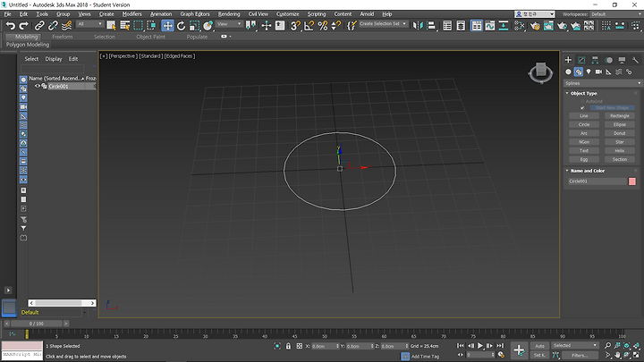The width and height of the screenshot is (644, 362).
Task: Open the Rendering menu
Action: [229, 14]
